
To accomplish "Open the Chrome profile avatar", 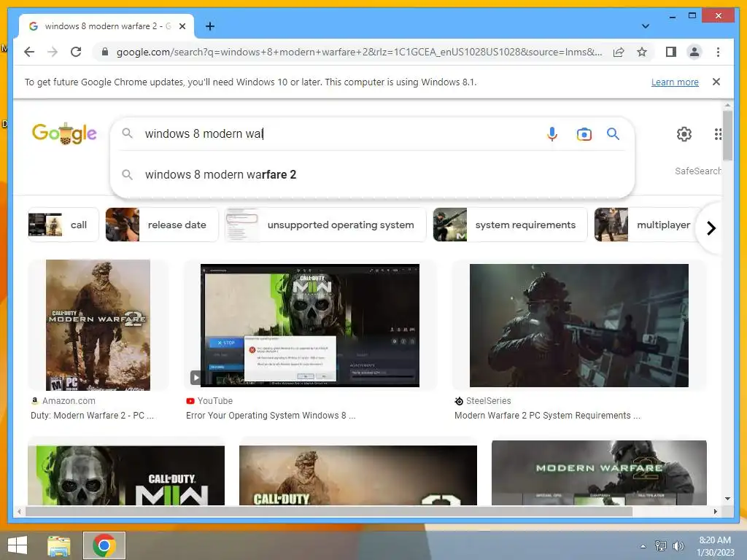I will coord(694,52).
